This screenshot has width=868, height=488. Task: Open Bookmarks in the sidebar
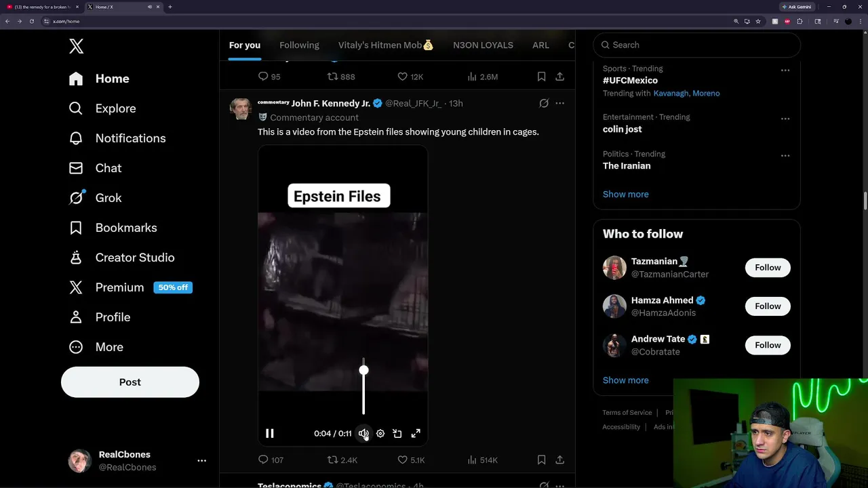click(x=113, y=228)
